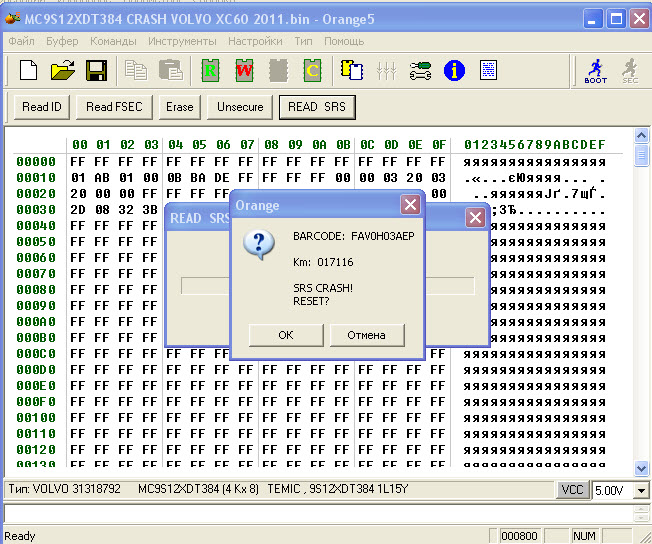Click the TEMIC, 9S12XDT384 1L15Y text

[337, 489]
